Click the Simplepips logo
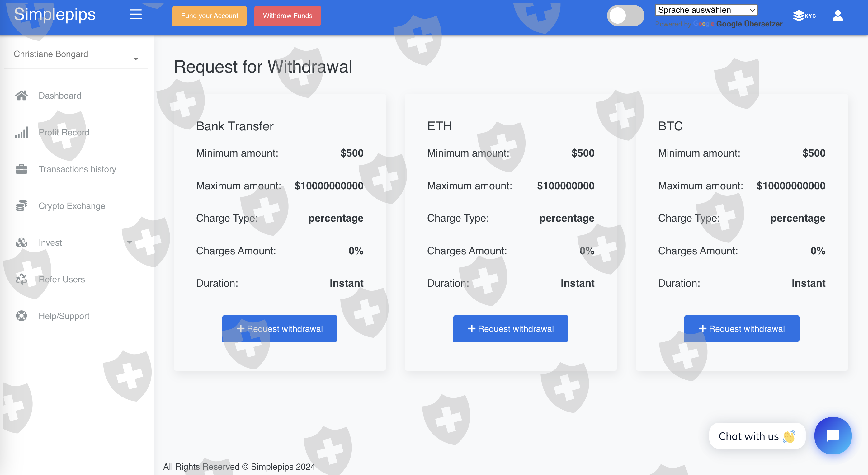 click(x=54, y=15)
